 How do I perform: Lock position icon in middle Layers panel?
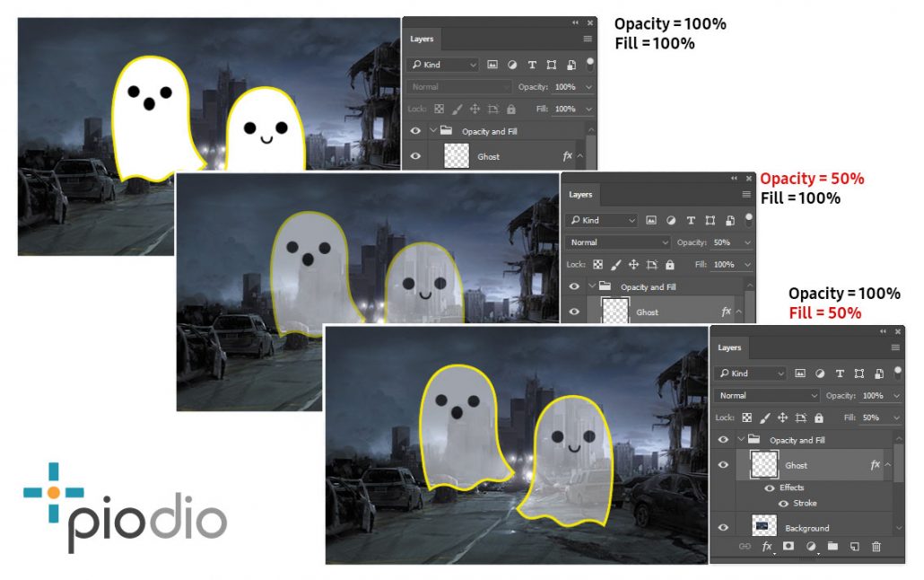coord(633,264)
